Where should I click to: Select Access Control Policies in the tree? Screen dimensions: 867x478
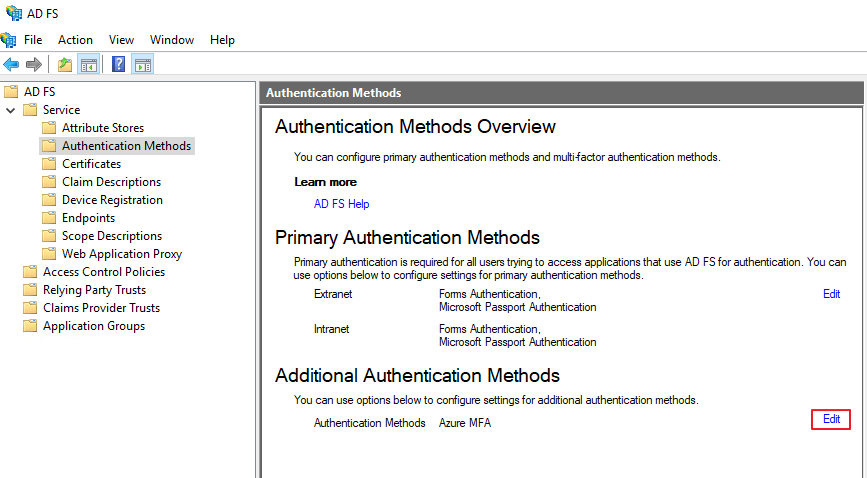pyautogui.click(x=104, y=272)
